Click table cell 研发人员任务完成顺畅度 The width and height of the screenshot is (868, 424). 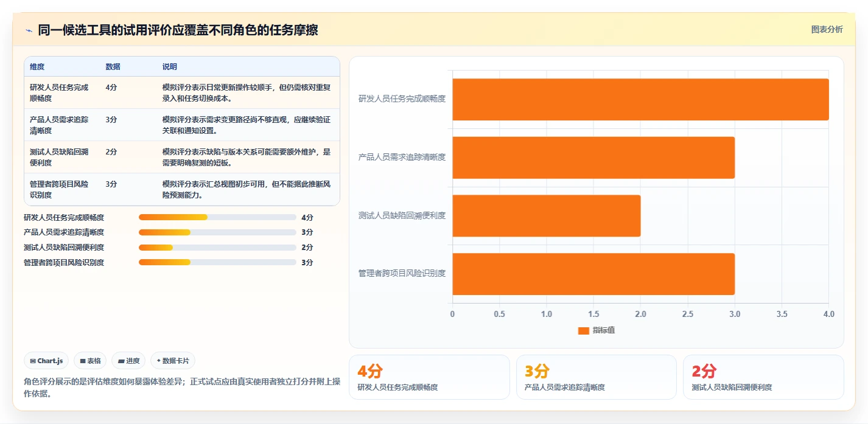pyautogui.click(x=61, y=92)
